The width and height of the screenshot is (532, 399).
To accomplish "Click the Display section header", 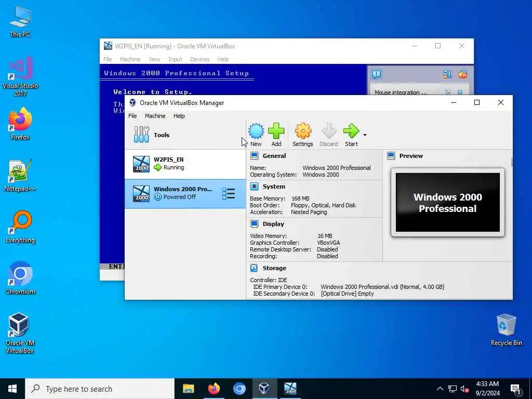I will click(x=273, y=224).
